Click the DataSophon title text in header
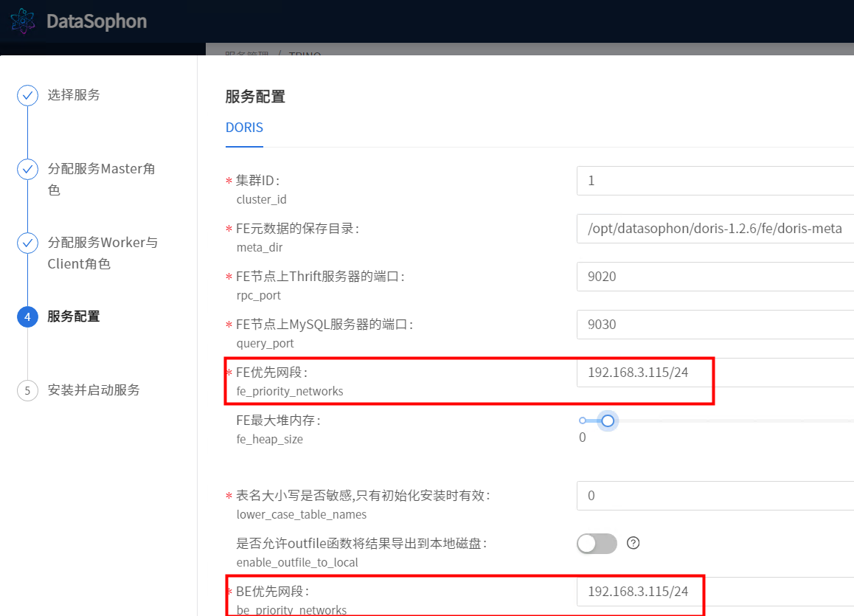Screen dimensions: 854x616 point(97,21)
